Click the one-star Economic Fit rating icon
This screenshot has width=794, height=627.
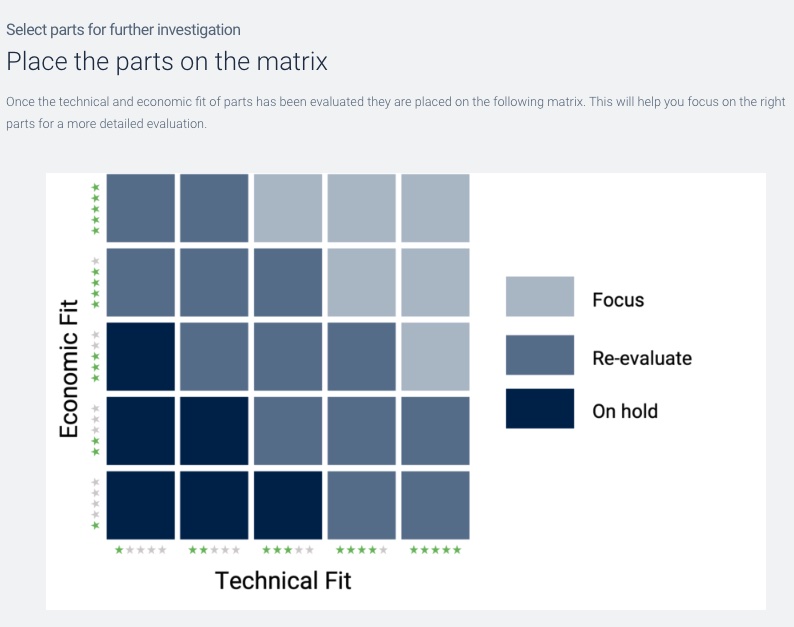[95, 504]
